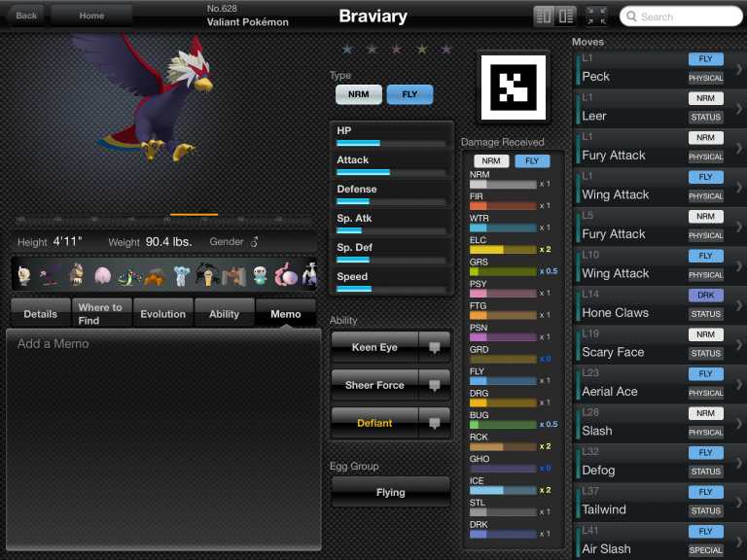Expand the Slash move chevron
The image size is (747, 560).
739,423
